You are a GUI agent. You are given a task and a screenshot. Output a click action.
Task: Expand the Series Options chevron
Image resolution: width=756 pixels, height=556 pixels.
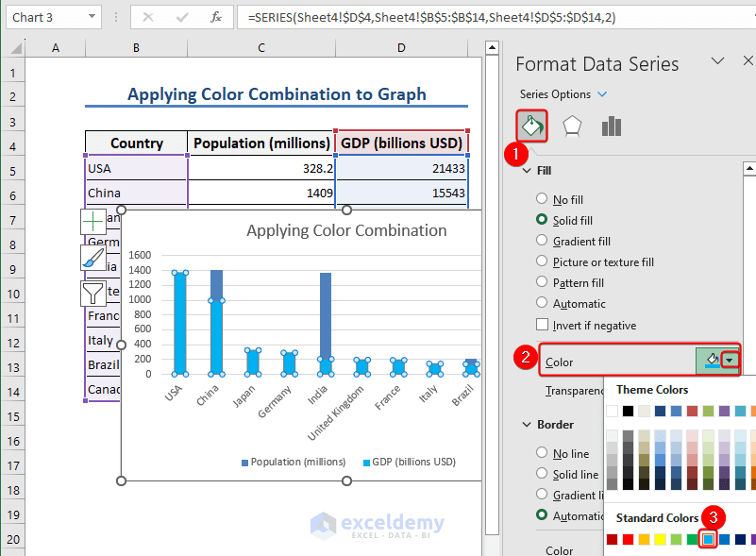[x=601, y=94]
